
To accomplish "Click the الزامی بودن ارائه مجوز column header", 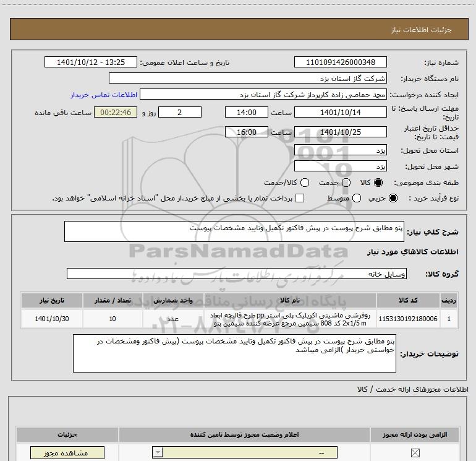I will [x=415, y=434].
